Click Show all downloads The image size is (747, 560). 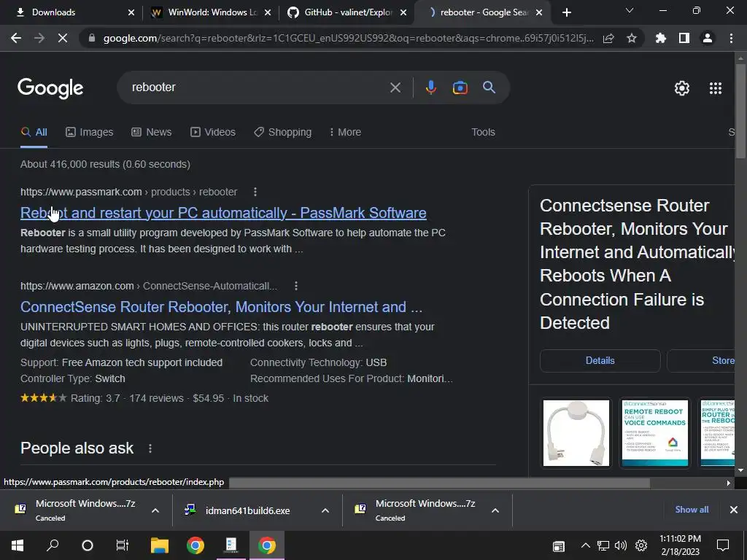[692, 510]
